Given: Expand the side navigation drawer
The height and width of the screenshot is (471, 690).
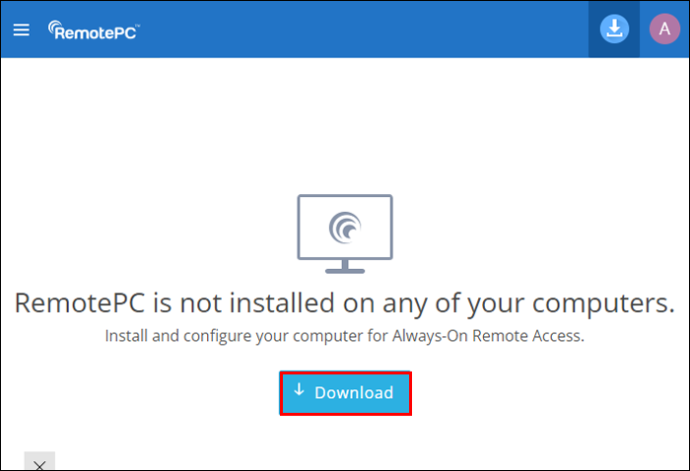Looking at the screenshot, I should [21, 30].
